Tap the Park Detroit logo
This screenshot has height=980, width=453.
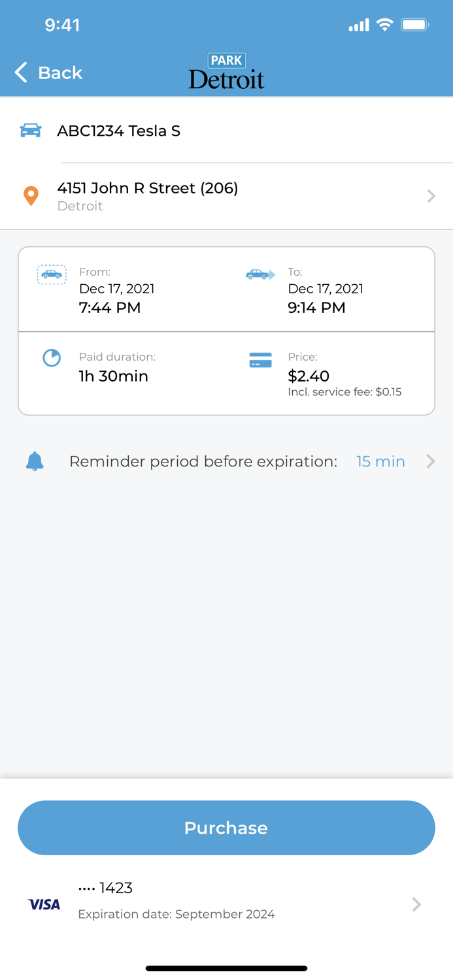pyautogui.click(x=226, y=72)
